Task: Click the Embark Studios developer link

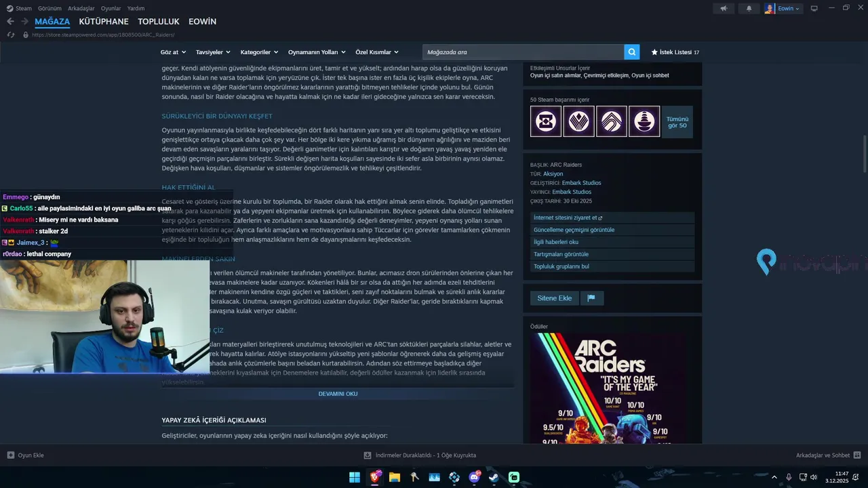Action: tap(581, 183)
